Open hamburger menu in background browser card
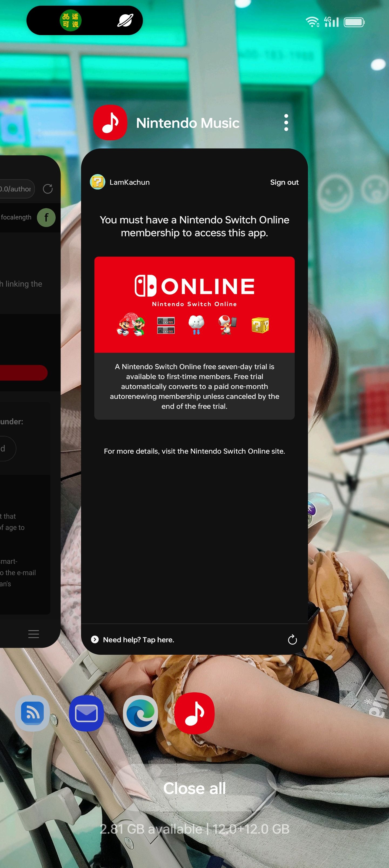Image resolution: width=389 pixels, height=868 pixels. pyautogui.click(x=33, y=634)
